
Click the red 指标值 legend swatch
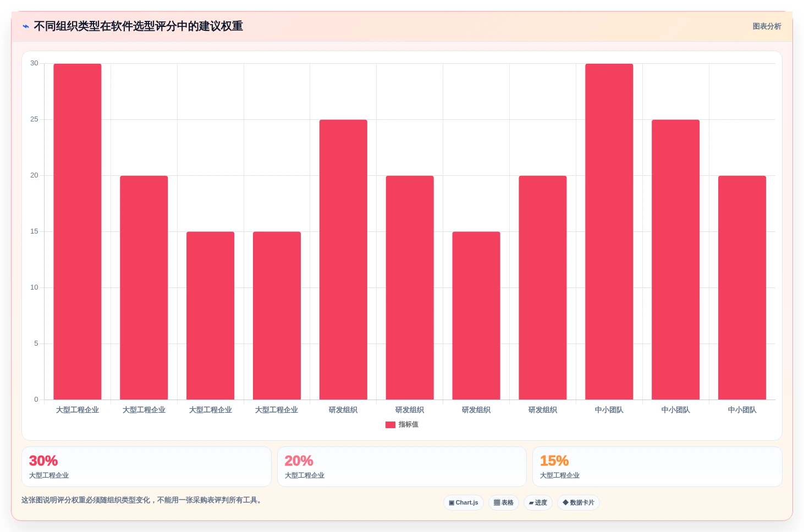click(390, 425)
